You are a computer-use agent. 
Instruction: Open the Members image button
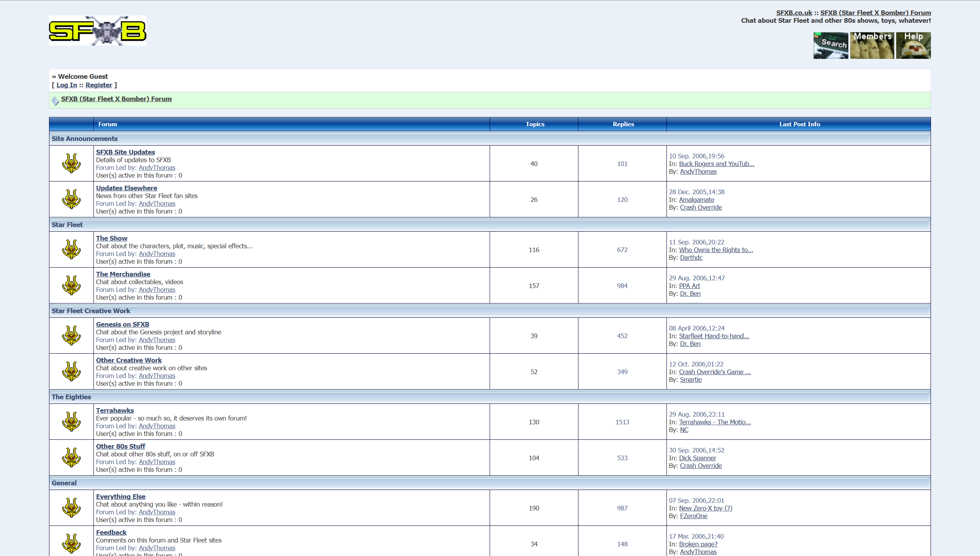coord(872,46)
